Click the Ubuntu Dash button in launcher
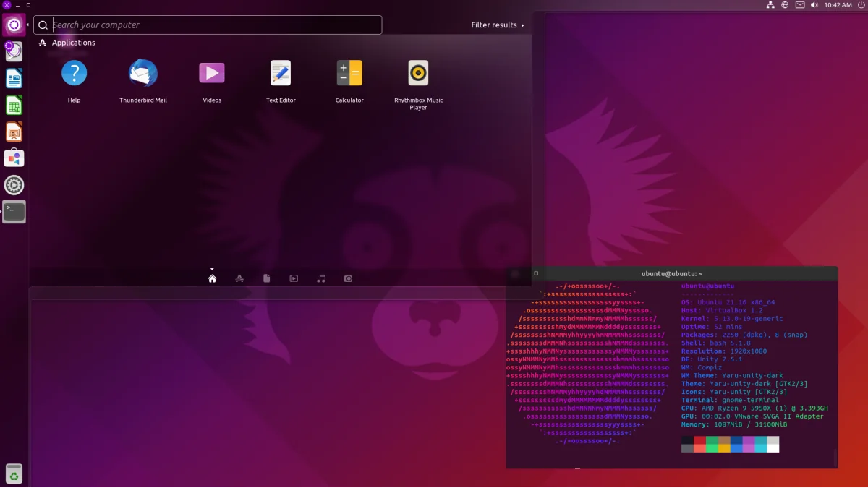 14,25
